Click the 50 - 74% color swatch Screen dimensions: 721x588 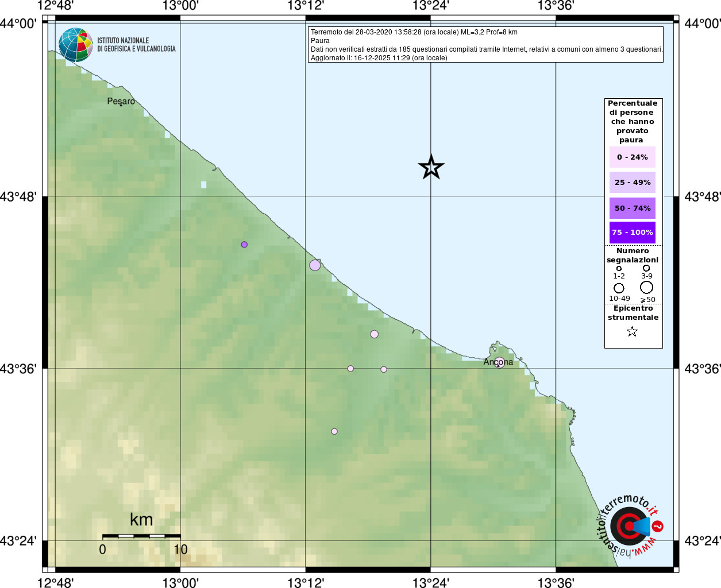(x=632, y=208)
